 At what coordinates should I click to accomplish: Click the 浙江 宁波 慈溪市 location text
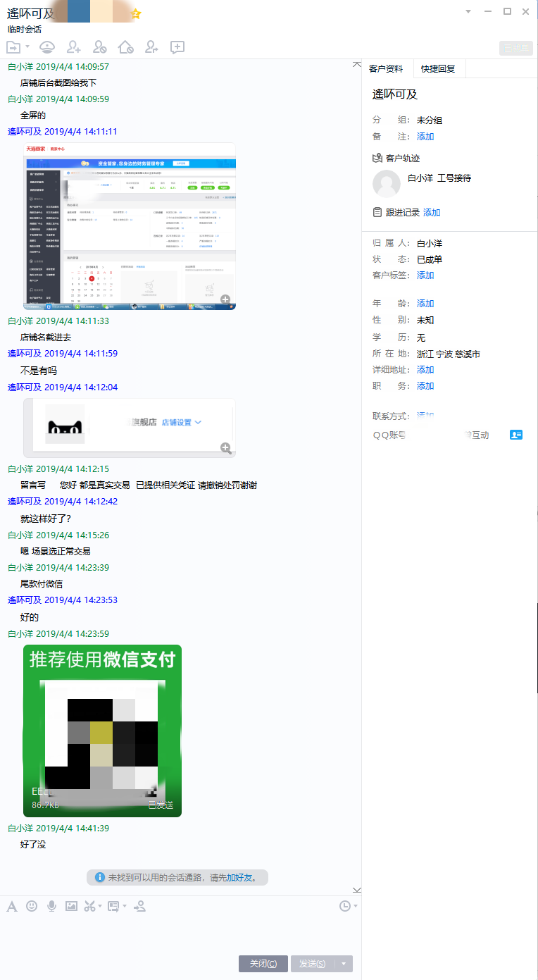click(449, 354)
